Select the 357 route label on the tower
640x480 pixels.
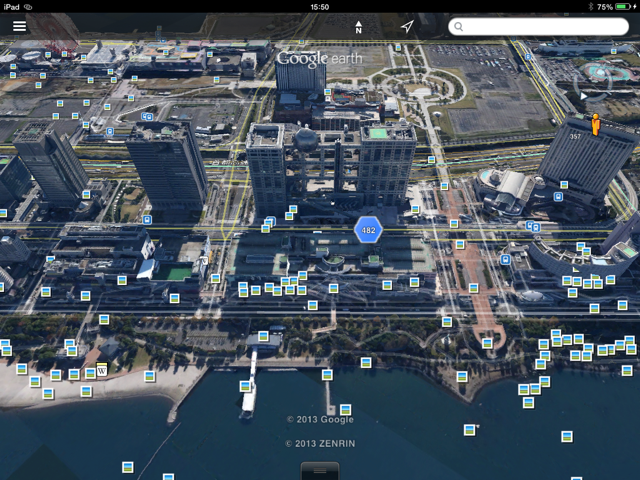tap(575, 136)
